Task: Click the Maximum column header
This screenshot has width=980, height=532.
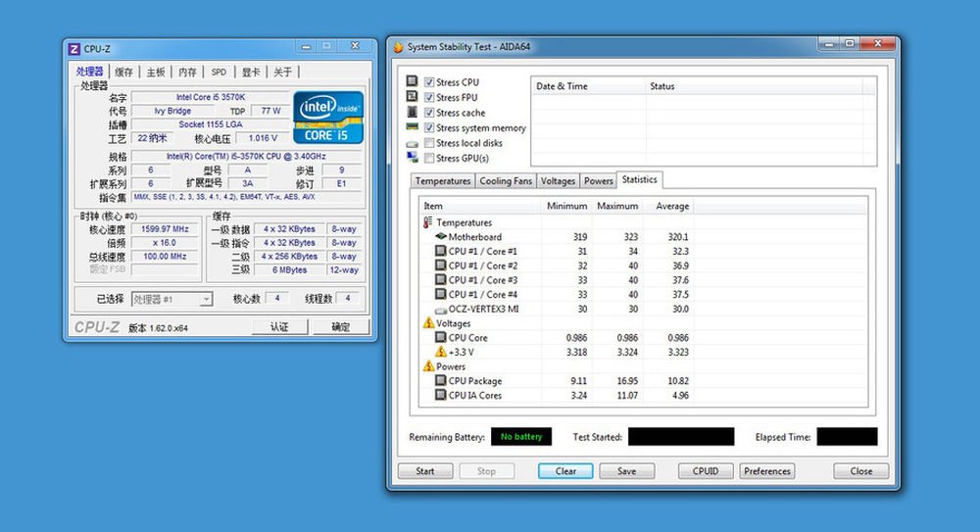Action: point(616,206)
